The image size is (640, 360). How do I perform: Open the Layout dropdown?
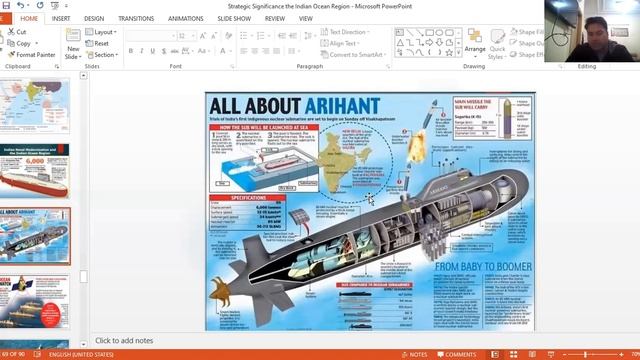click(101, 31)
